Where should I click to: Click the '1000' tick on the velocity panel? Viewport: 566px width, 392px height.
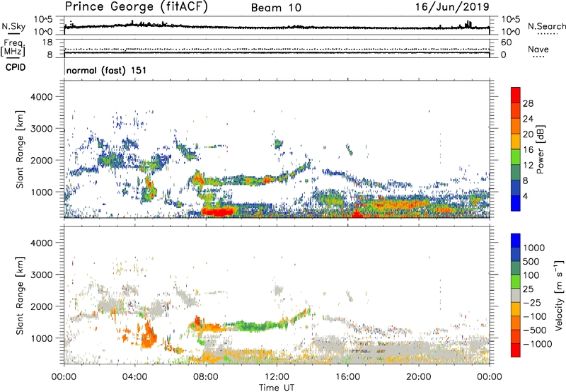pos(42,338)
